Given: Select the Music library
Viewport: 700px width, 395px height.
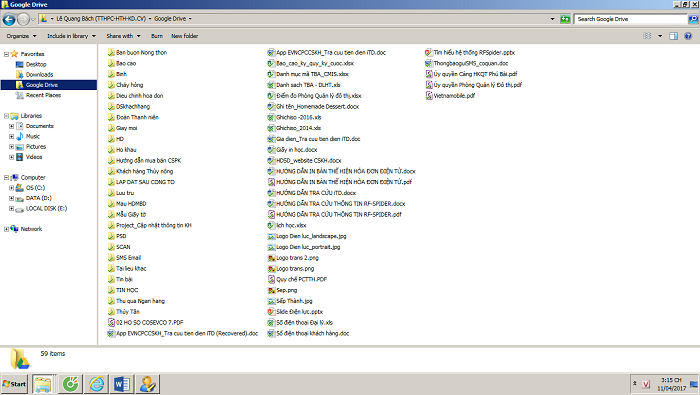Looking at the screenshot, I should click(33, 137).
